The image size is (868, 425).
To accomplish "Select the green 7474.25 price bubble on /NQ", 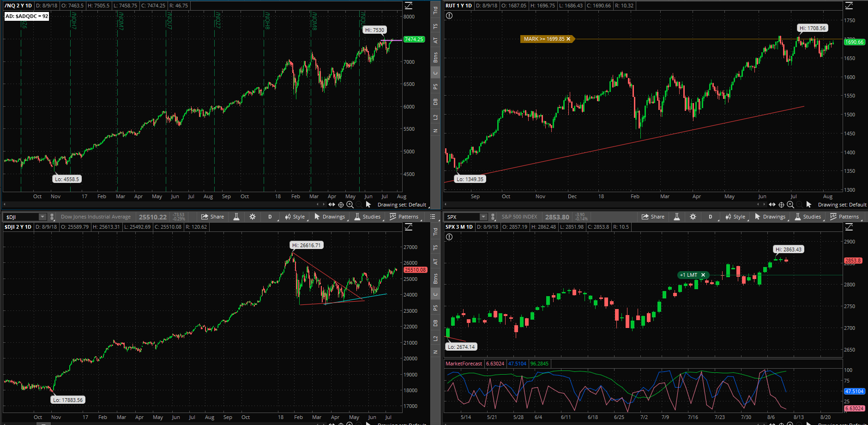I will coord(414,39).
